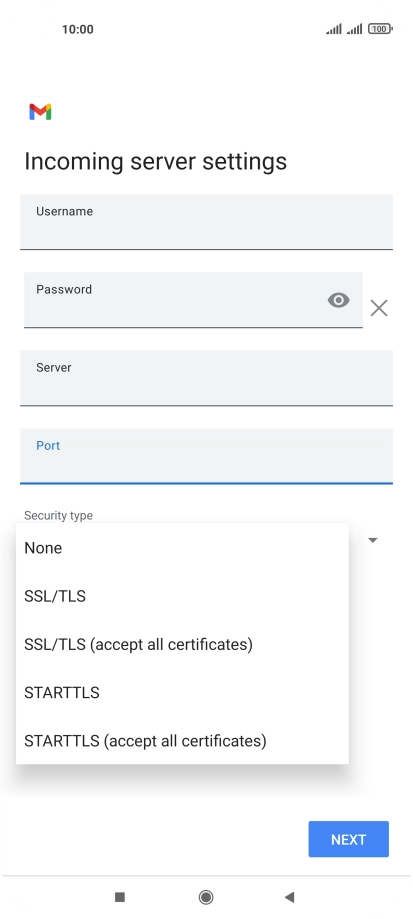Viewport: 413px width, 919px height.
Task: Tap the Android back triangle
Action: point(289,897)
